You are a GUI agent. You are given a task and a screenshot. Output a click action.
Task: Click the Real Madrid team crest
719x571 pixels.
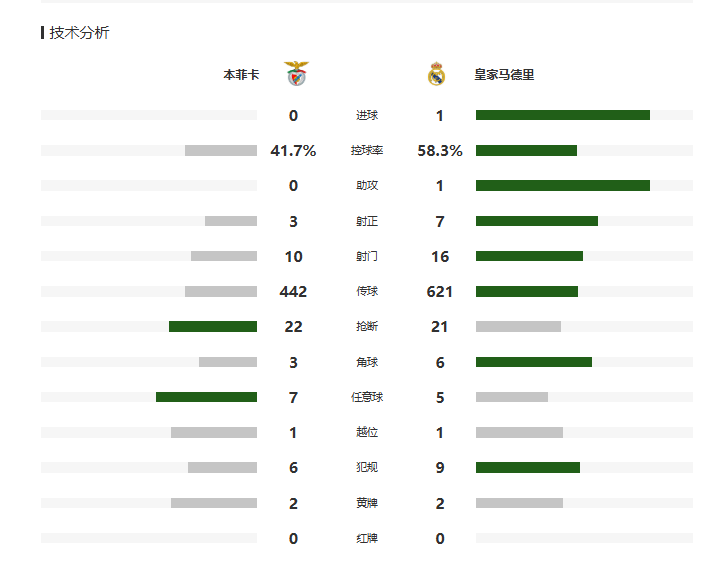click(x=436, y=74)
